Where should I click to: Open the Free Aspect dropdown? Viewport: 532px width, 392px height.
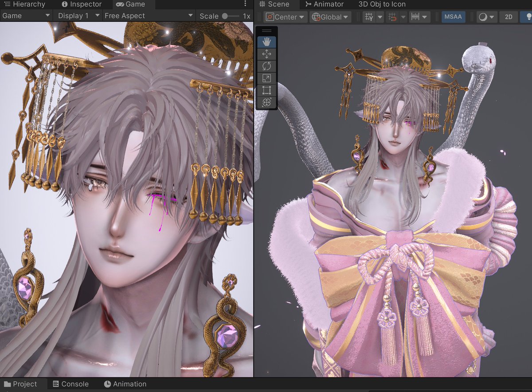[149, 16]
